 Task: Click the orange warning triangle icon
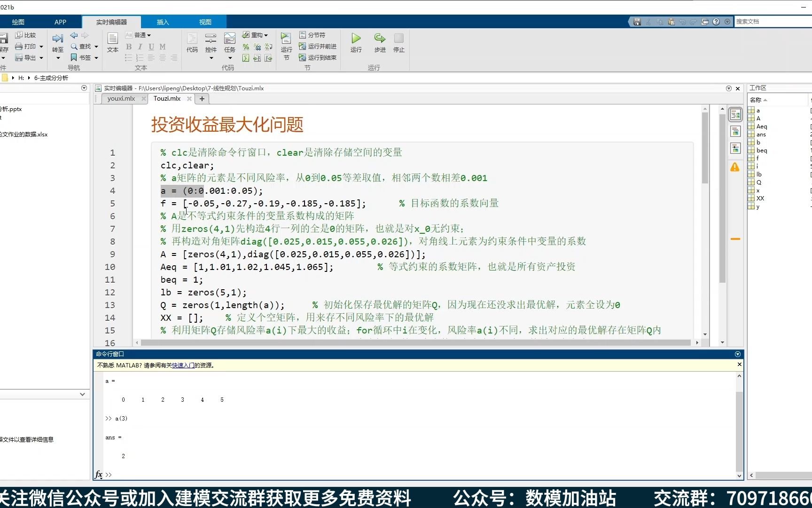coord(735,167)
